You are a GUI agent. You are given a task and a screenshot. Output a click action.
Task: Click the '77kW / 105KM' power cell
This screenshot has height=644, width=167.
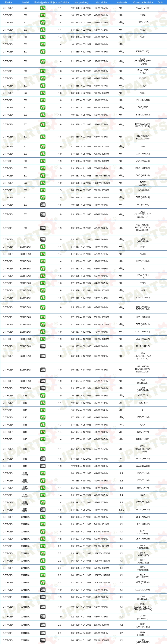point(101,154)
